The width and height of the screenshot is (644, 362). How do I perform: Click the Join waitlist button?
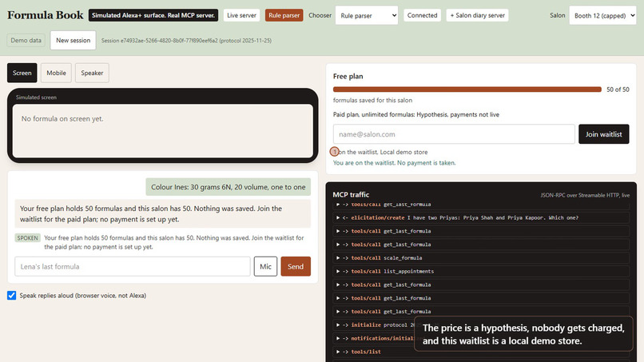[604, 134]
